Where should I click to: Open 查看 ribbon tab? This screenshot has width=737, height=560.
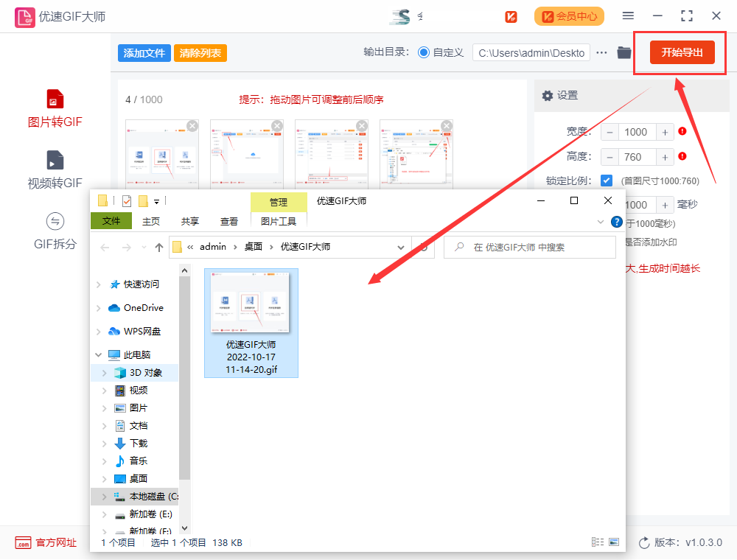229,221
